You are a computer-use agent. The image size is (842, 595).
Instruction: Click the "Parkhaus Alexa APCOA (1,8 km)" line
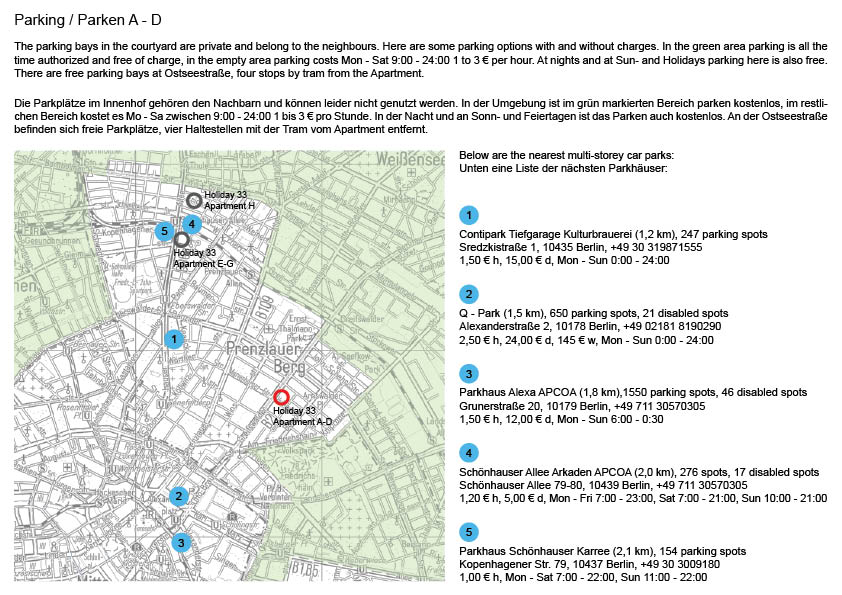633,392
